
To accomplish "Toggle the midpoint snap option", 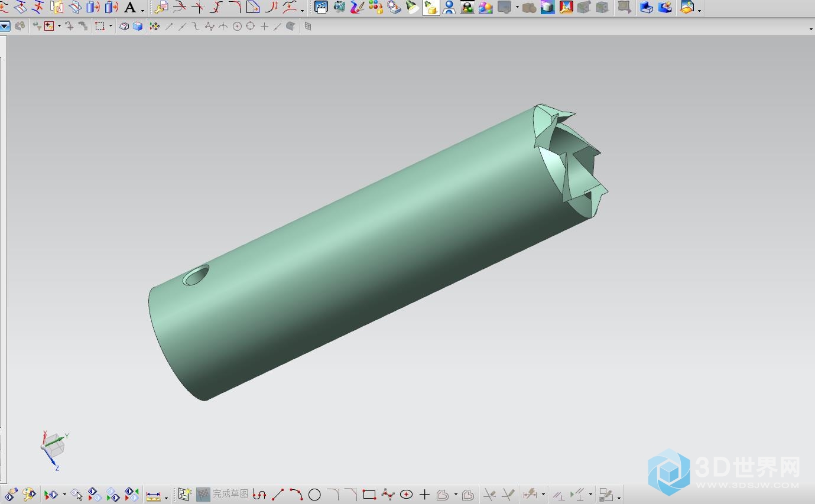I will point(182,26).
